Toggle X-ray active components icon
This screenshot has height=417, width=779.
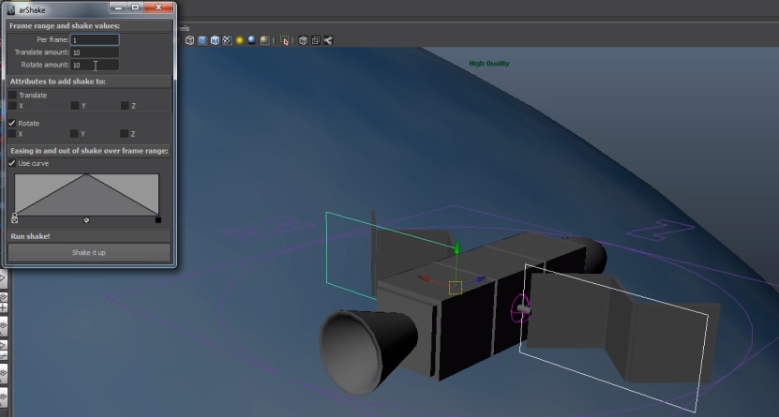pyautogui.click(x=315, y=41)
